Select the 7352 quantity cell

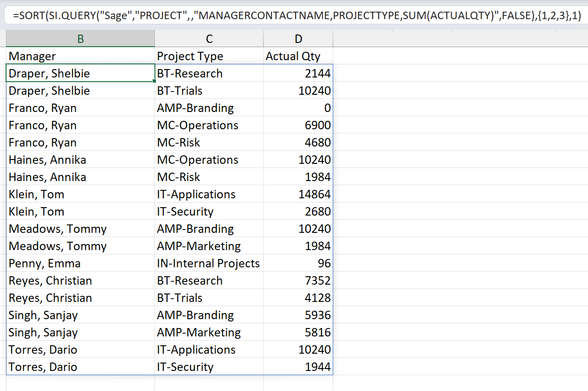[x=298, y=280]
